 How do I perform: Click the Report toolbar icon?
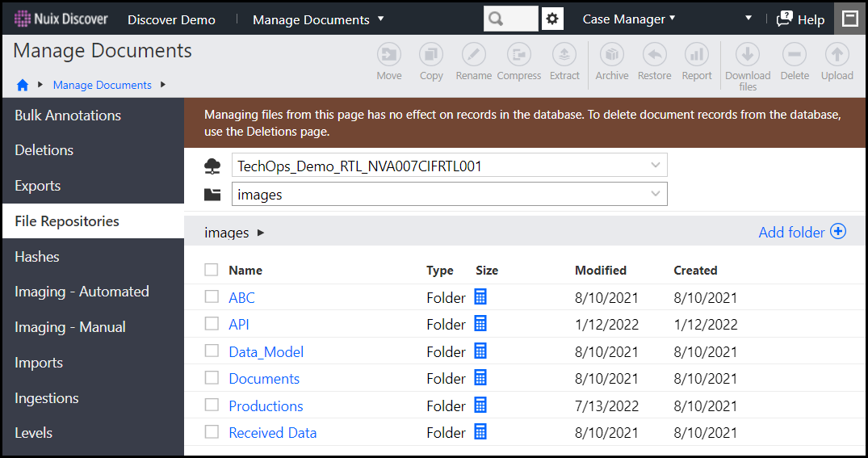697,55
